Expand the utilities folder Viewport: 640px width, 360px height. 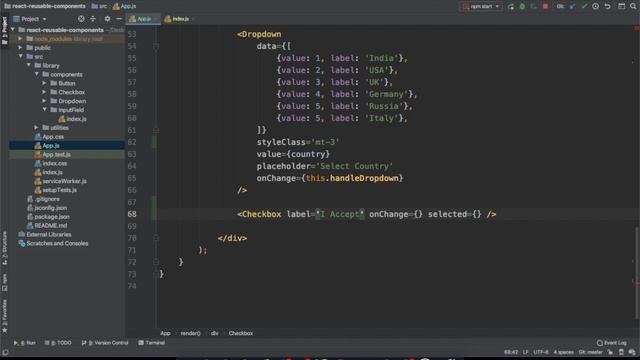coord(37,128)
